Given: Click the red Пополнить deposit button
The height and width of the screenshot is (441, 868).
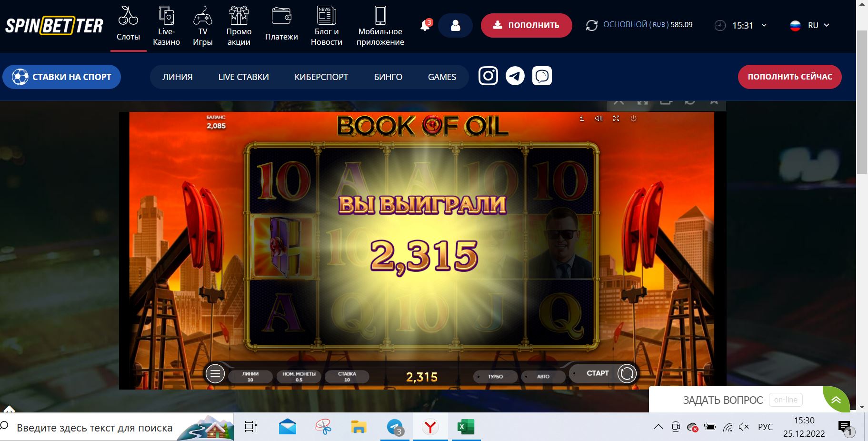Looking at the screenshot, I should (x=526, y=25).
